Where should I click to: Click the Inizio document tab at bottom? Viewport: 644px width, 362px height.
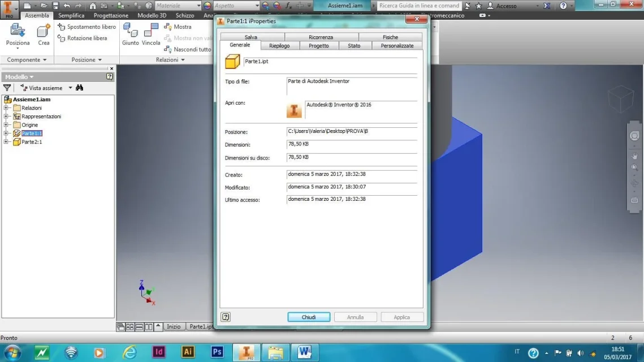click(x=174, y=327)
